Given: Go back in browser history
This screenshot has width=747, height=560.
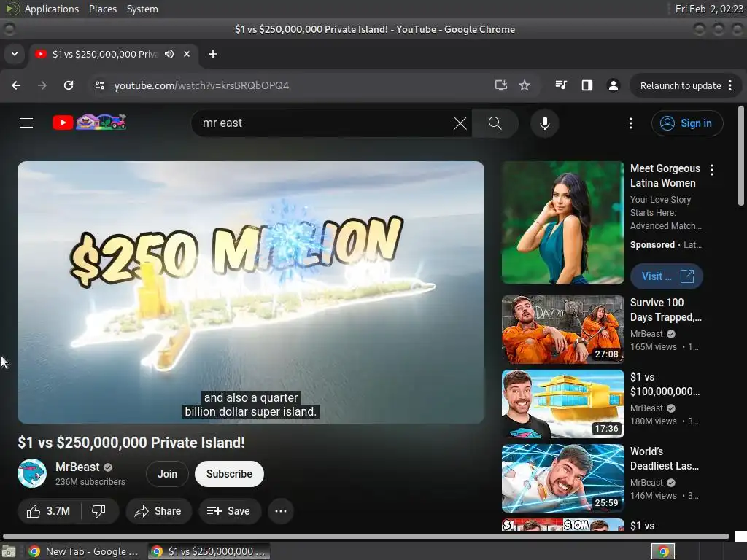Looking at the screenshot, I should [16, 85].
